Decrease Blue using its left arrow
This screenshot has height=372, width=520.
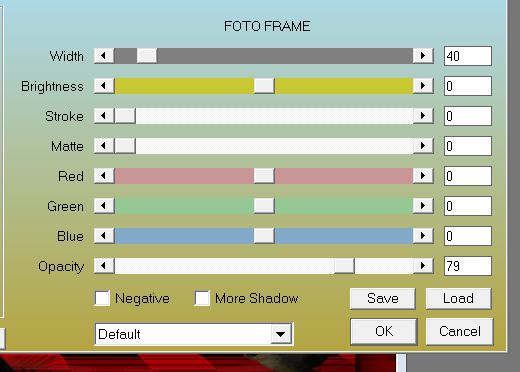pos(104,236)
